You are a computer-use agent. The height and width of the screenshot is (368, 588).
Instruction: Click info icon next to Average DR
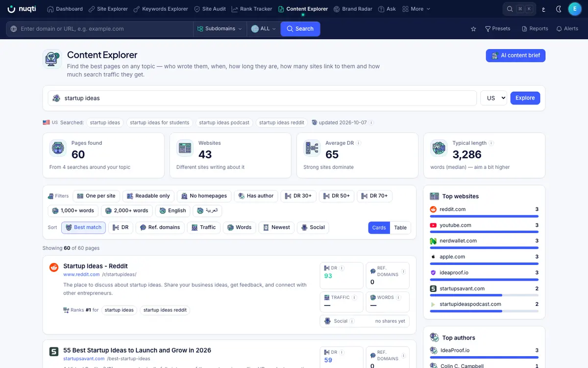pyautogui.click(x=359, y=143)
